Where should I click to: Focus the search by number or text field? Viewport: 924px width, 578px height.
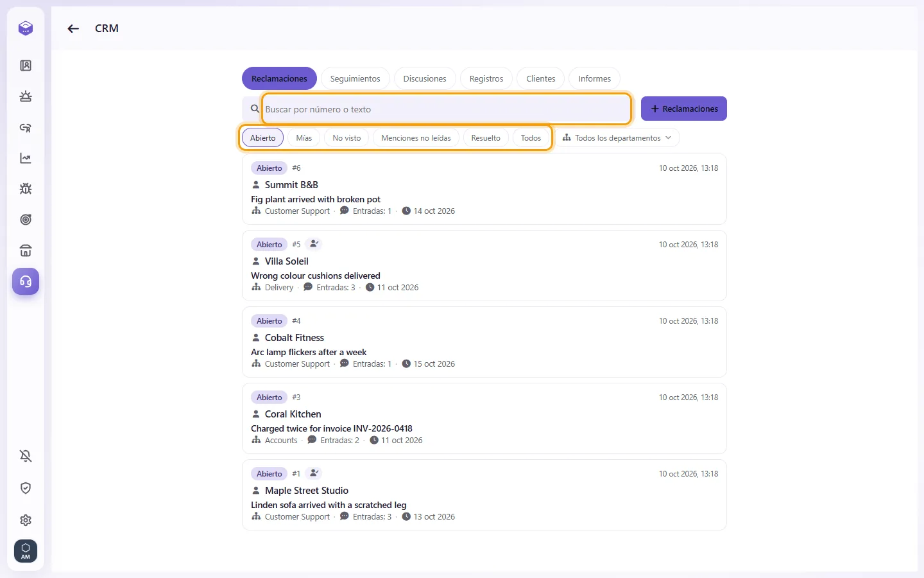[447, 109]
